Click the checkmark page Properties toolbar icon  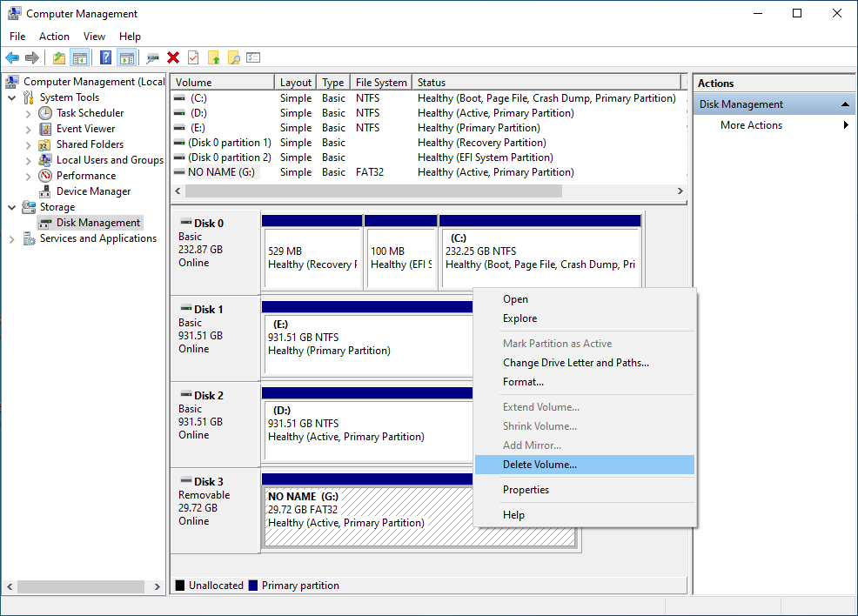pyautogui.click(x=193, y=57)
